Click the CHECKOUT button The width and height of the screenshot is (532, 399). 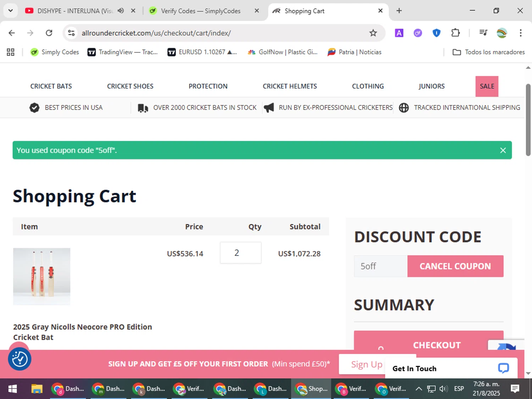point(428,341)
